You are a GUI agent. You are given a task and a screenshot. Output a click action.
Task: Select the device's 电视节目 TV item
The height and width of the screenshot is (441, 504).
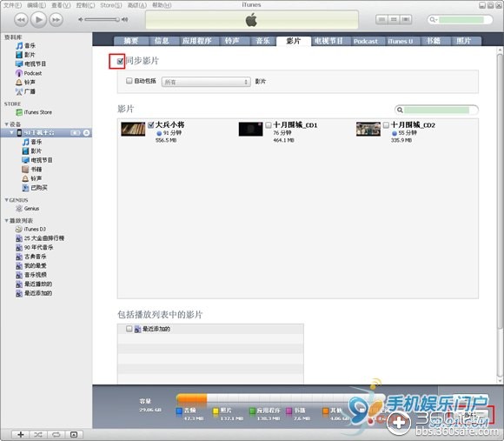(x=37, y=160)
